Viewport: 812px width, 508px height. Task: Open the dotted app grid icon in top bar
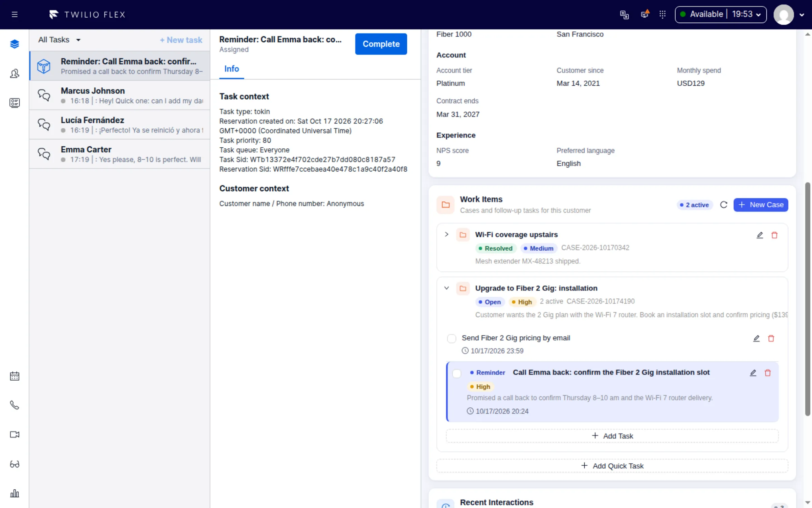[x=662, y=14]
